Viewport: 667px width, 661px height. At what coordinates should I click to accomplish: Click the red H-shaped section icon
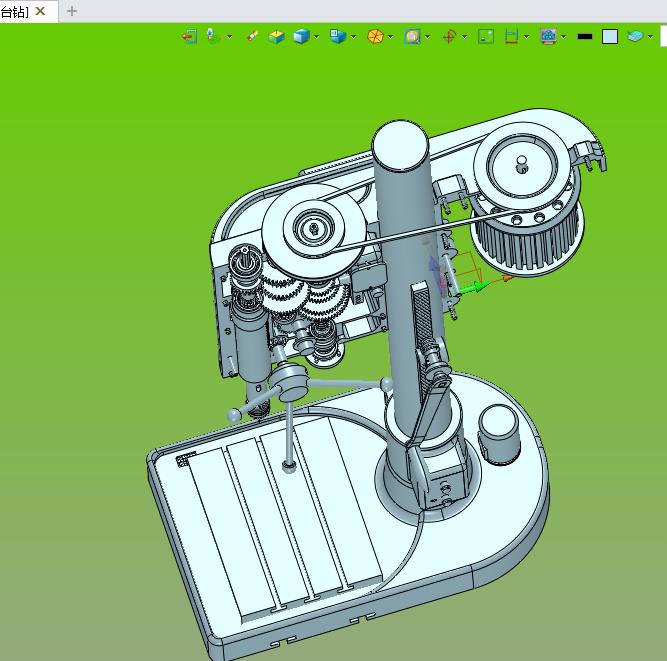click(x=512, y=37)
